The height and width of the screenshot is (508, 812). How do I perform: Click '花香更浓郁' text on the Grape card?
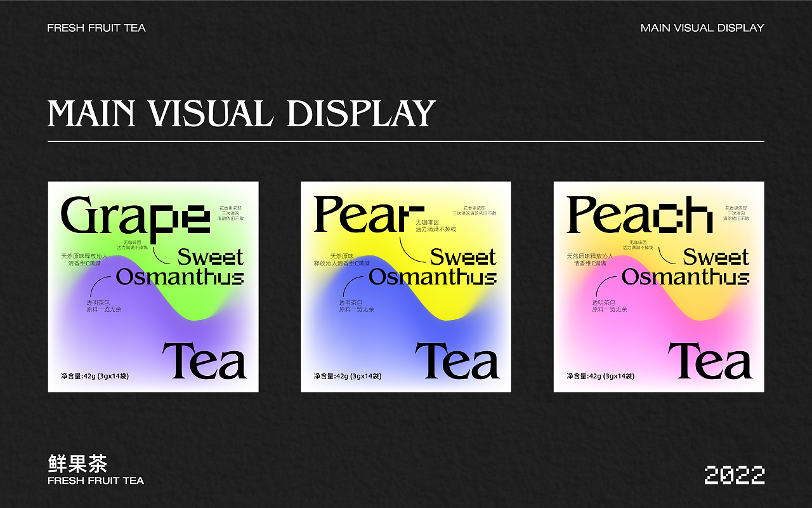[x=230, y=208]
